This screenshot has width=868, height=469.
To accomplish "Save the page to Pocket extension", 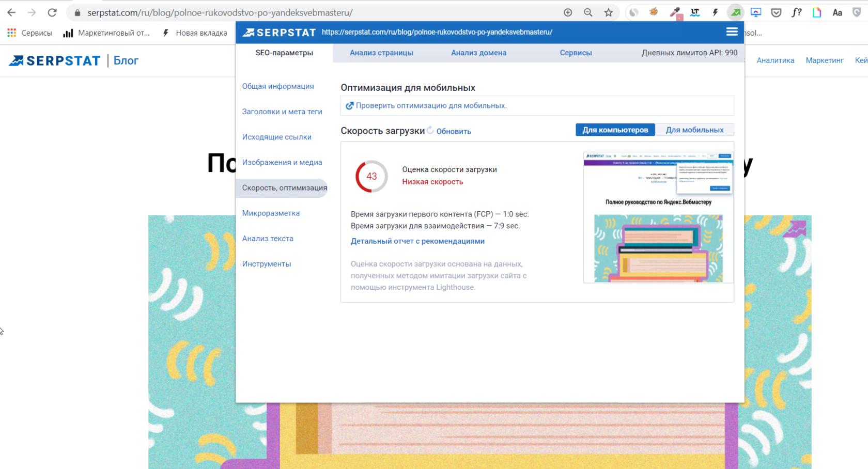I will [x=776, y=12].
